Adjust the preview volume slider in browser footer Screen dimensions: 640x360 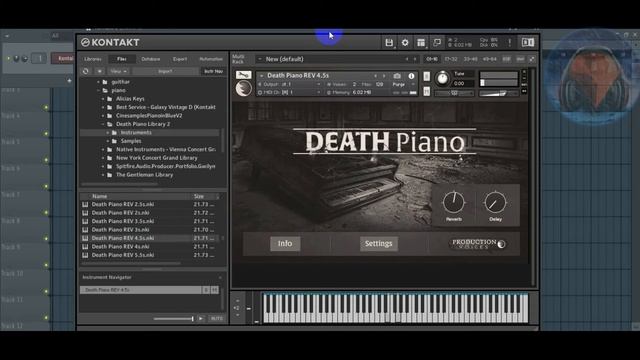pyautogui.click(x=173, y=318)
